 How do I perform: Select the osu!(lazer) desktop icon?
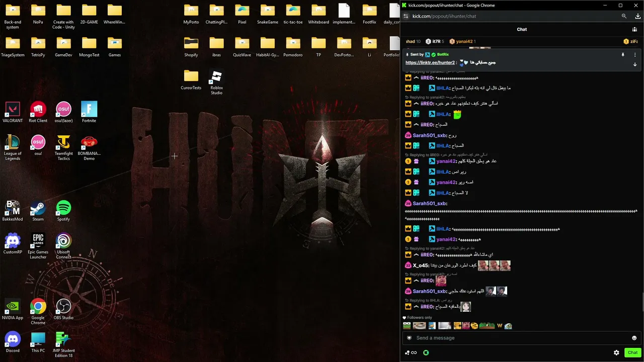63,113
